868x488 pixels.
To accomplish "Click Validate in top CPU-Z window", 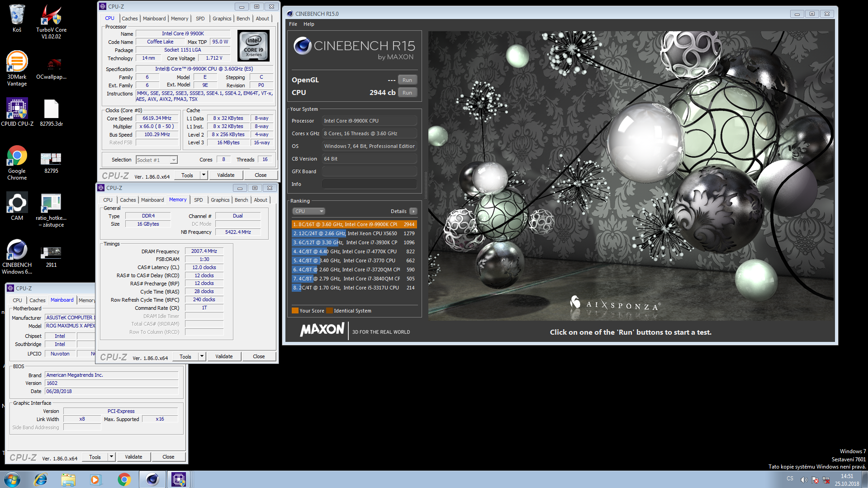I will pos(226,175).
